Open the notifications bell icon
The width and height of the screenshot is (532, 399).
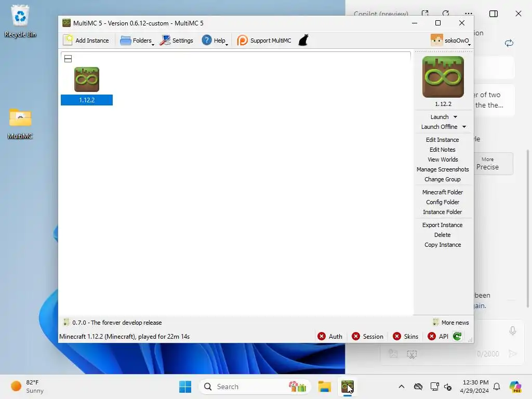[x=497, y=387]
